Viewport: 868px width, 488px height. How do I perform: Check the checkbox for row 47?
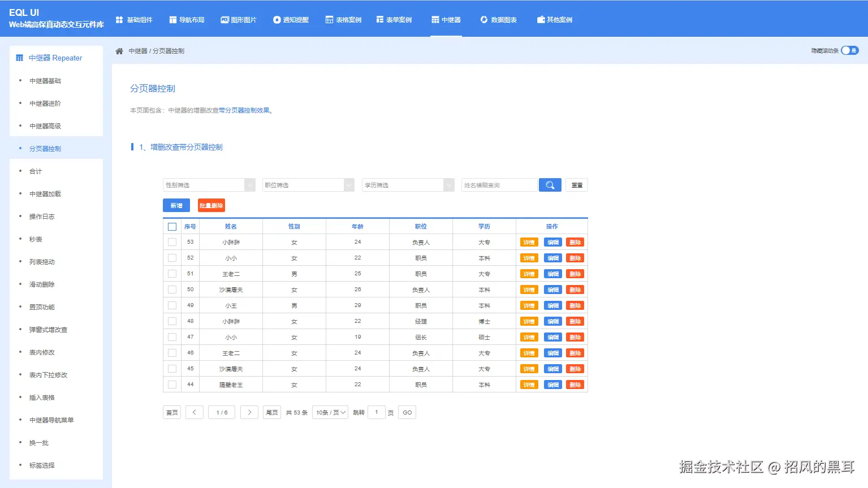pyautogui.click(x=172, y=337)
